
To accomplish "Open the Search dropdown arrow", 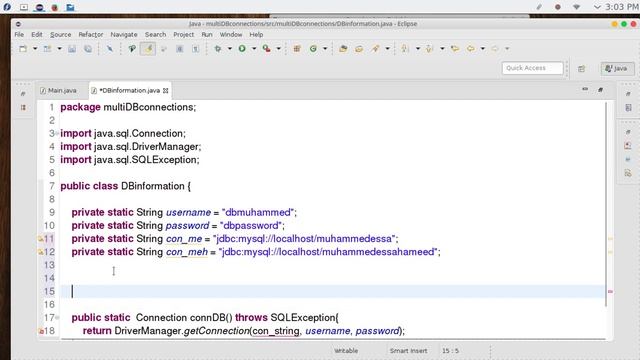I will pyautogui.click(x=387, y=49).
